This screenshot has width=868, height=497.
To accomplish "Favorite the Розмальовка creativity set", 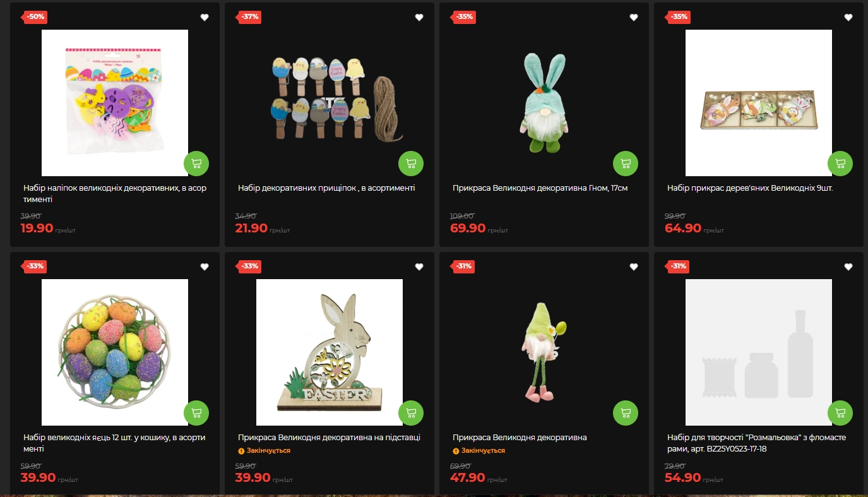I will (848, 267).
